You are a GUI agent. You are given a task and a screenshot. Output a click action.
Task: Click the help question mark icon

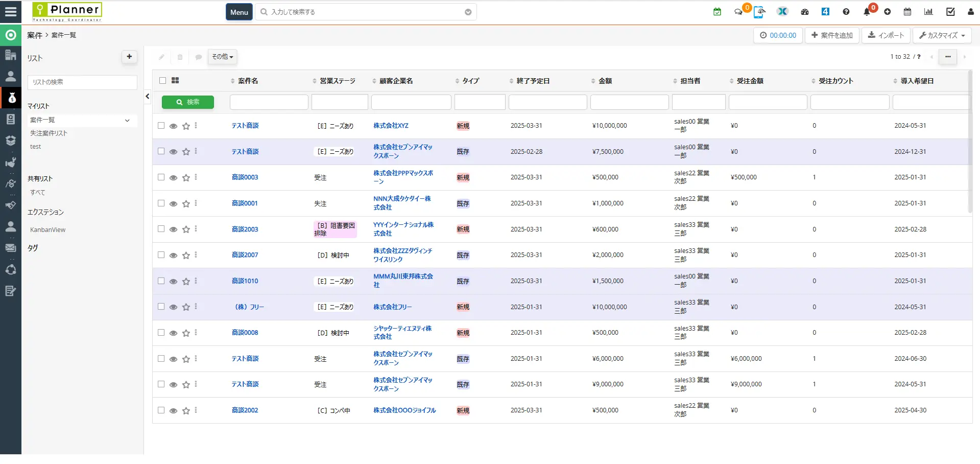click(846, 12)
